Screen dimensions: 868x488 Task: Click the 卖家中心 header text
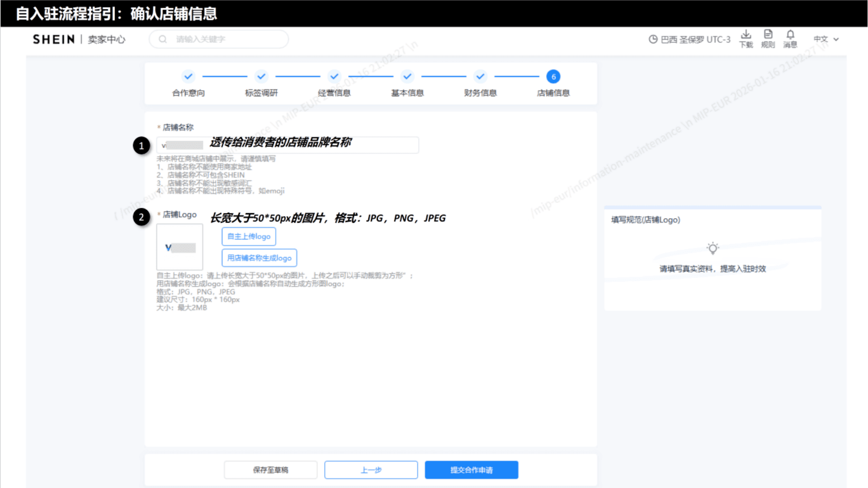point(106,39)
